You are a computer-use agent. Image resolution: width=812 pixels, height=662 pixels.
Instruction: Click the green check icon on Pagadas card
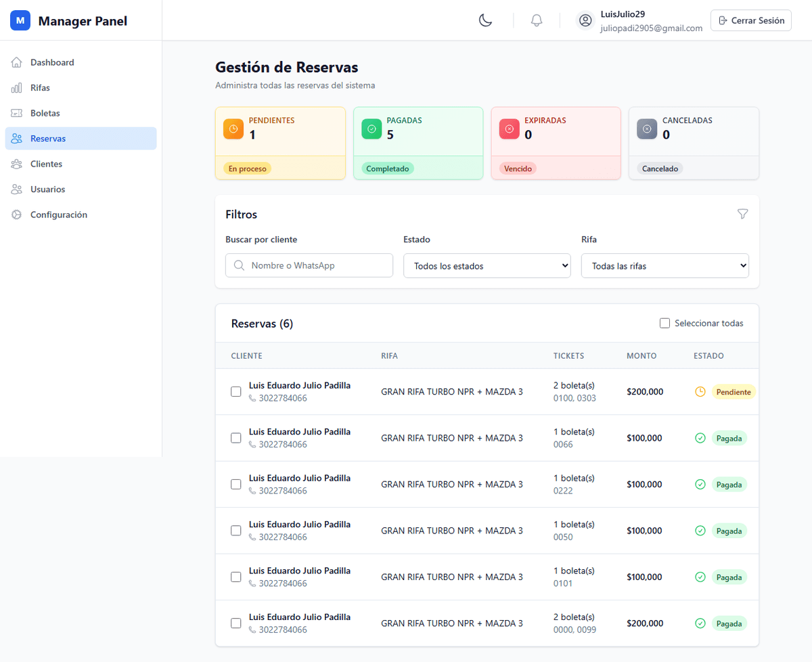point(371,129)
